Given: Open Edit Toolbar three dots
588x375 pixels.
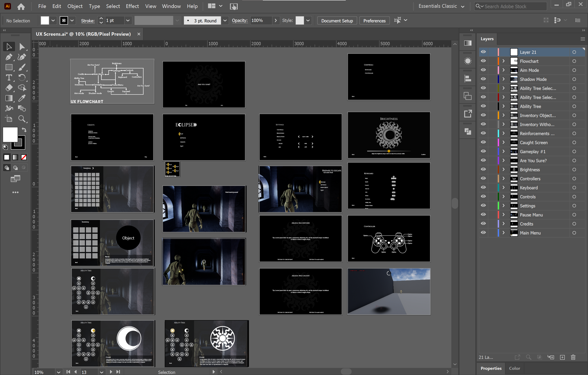Looking at the screenshot, I should pos(16,192).
